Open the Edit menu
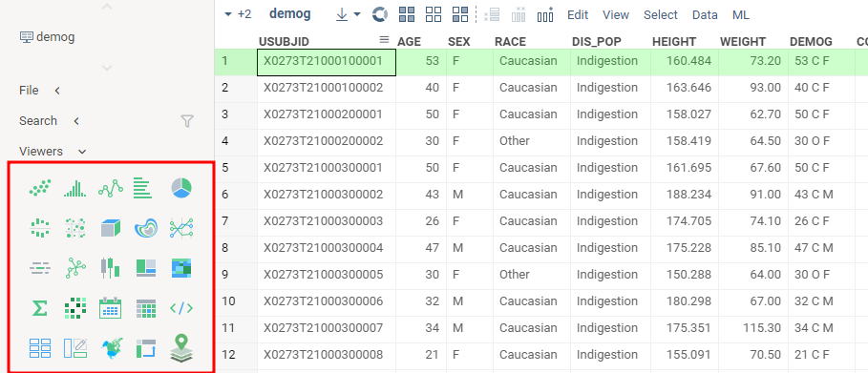Screen dimensions: 868x373 [x=578, y=15]
